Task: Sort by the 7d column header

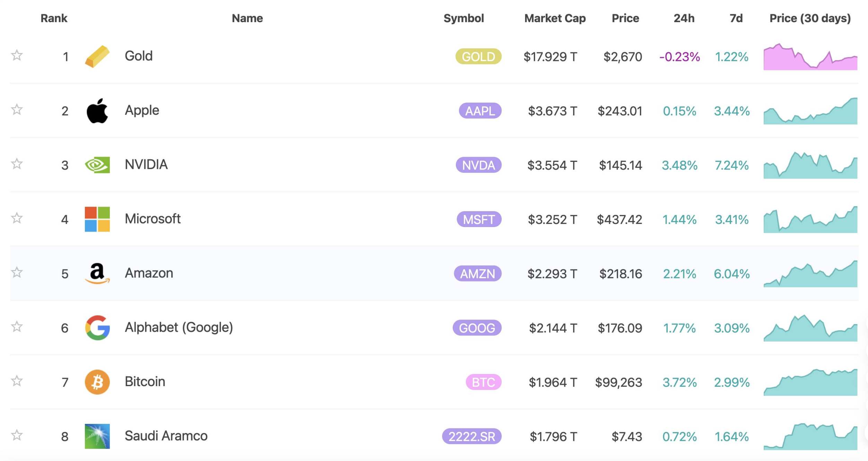Action: pyautogui.click(x=736, y=18)
